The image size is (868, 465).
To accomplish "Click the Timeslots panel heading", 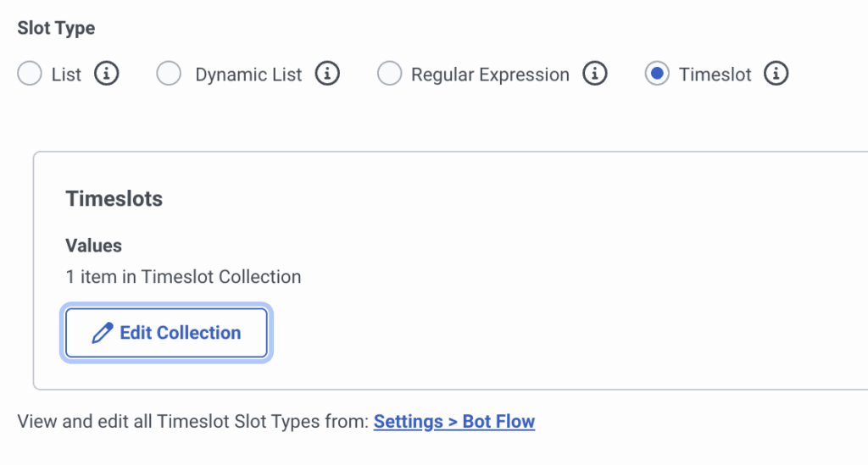I will coord(114,199).
